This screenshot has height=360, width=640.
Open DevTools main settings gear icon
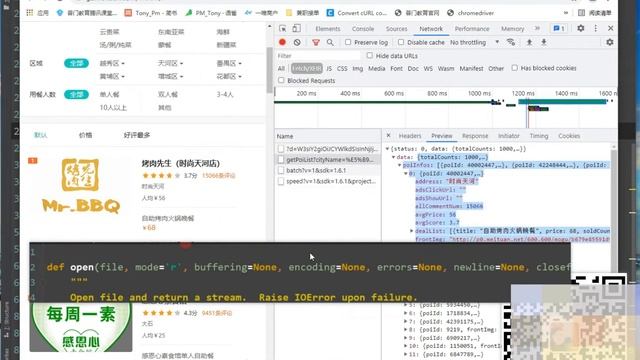[x=580, y=28]
